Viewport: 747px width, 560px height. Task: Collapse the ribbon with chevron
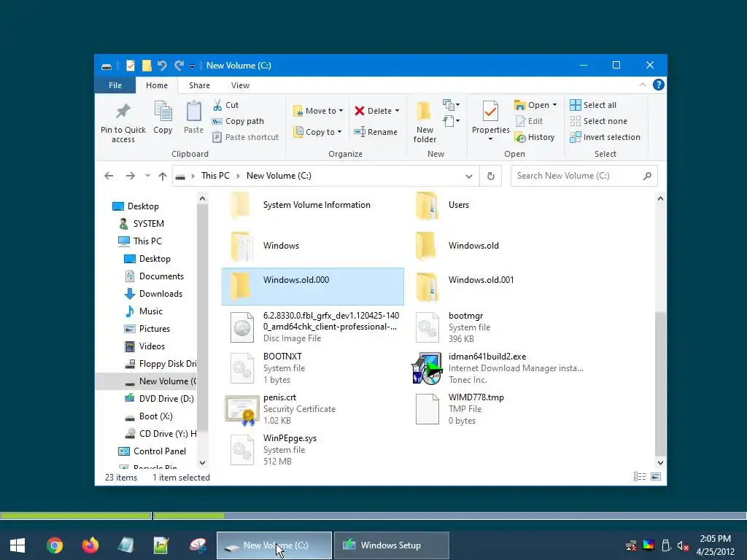(x=642, y=85)
